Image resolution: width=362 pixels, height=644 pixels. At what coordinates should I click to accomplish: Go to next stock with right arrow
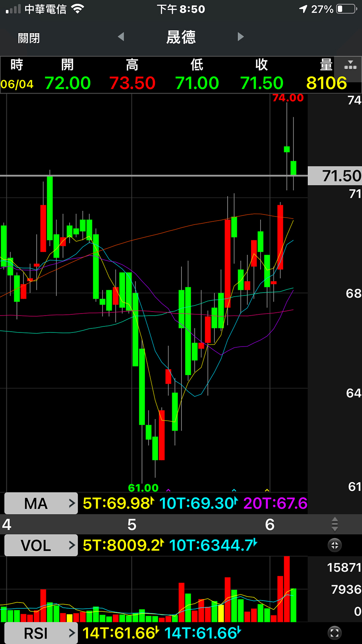pyautogui.click(x=241, y=37)
